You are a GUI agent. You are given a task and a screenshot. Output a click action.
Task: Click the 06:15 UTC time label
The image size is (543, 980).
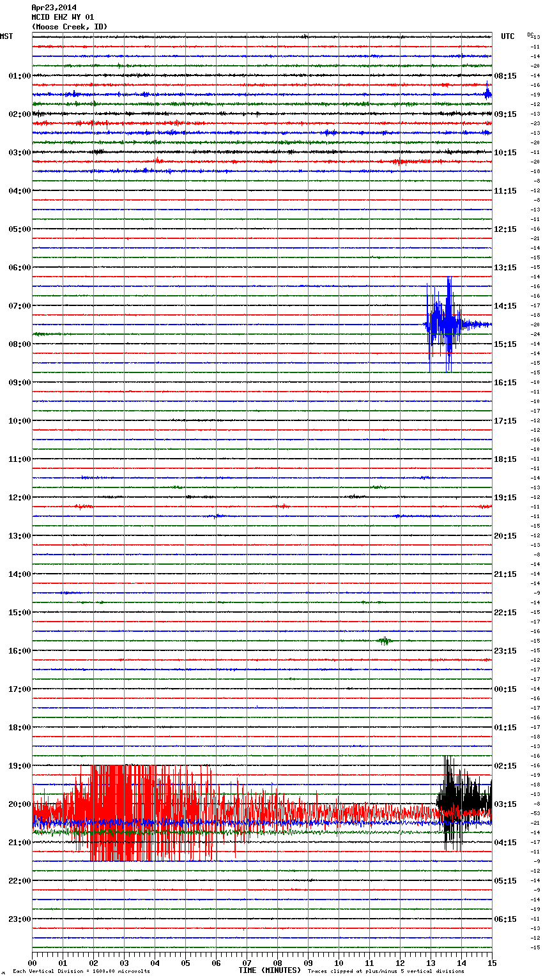(x=505, y=919)
